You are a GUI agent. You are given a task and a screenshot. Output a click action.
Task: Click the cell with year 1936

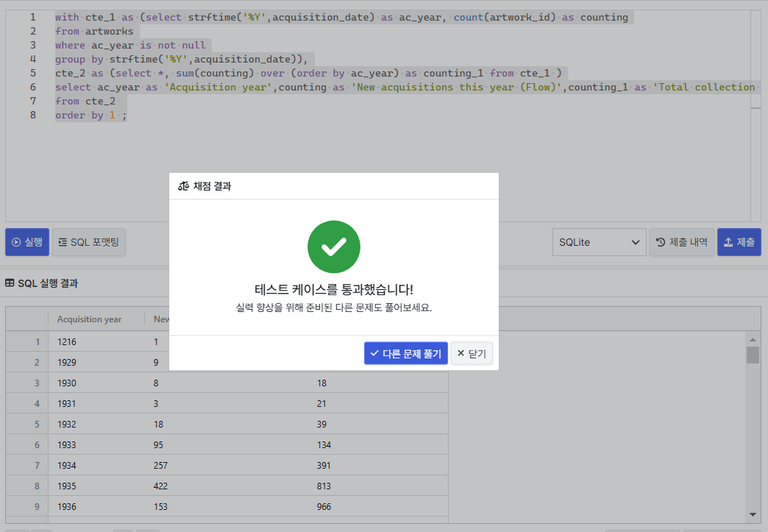click(96, 506)
